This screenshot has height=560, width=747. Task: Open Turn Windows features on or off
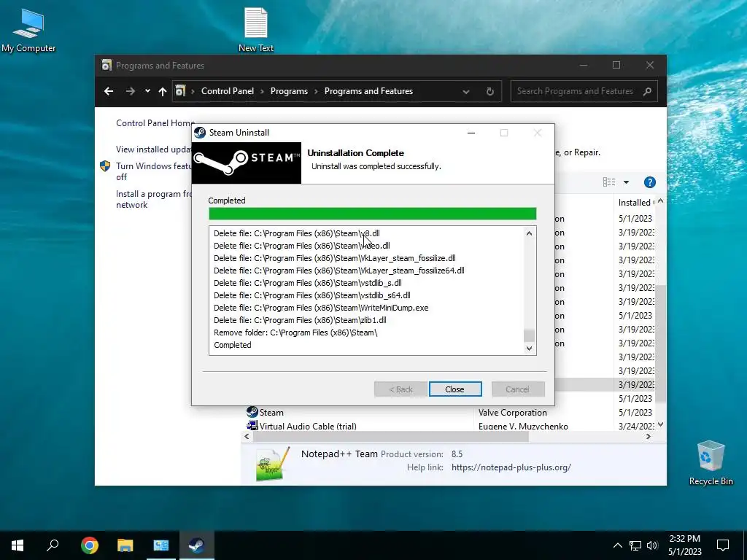tap(153, 171)
